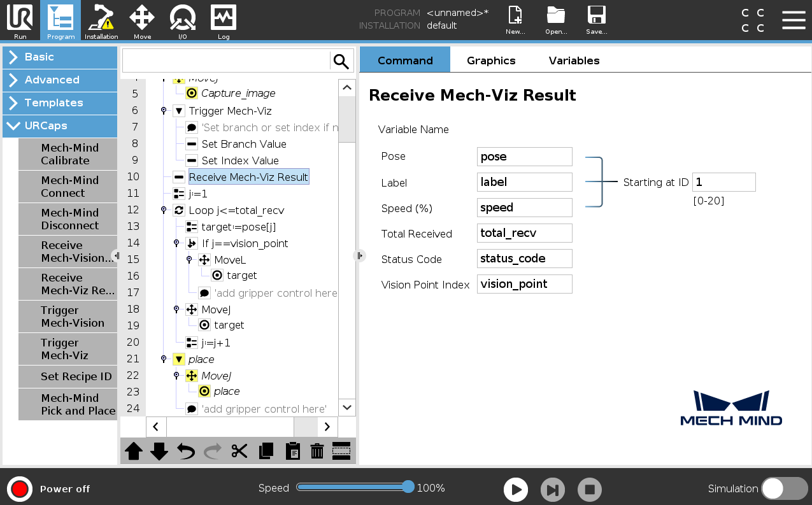Image resolution: width=812 pixels, height=505 pixels.
Task: Save the program with Save...
Action: pyautogui.click(x=597, y=20)
